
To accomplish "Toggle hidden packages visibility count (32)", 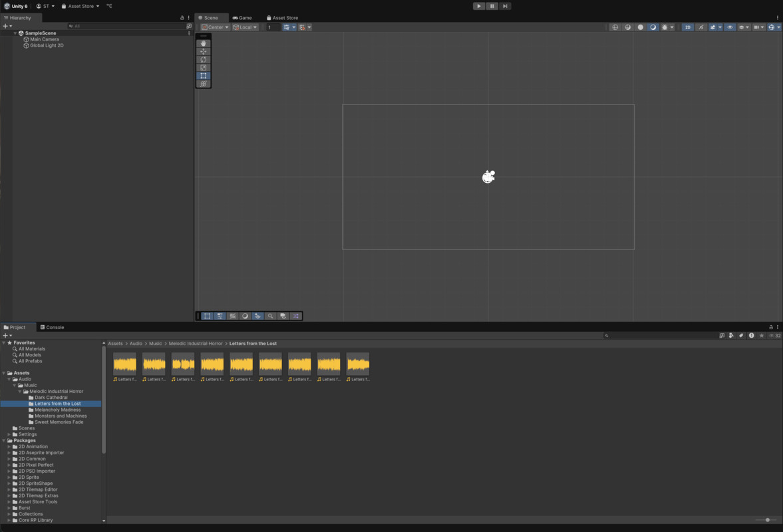I will [775, 335].
